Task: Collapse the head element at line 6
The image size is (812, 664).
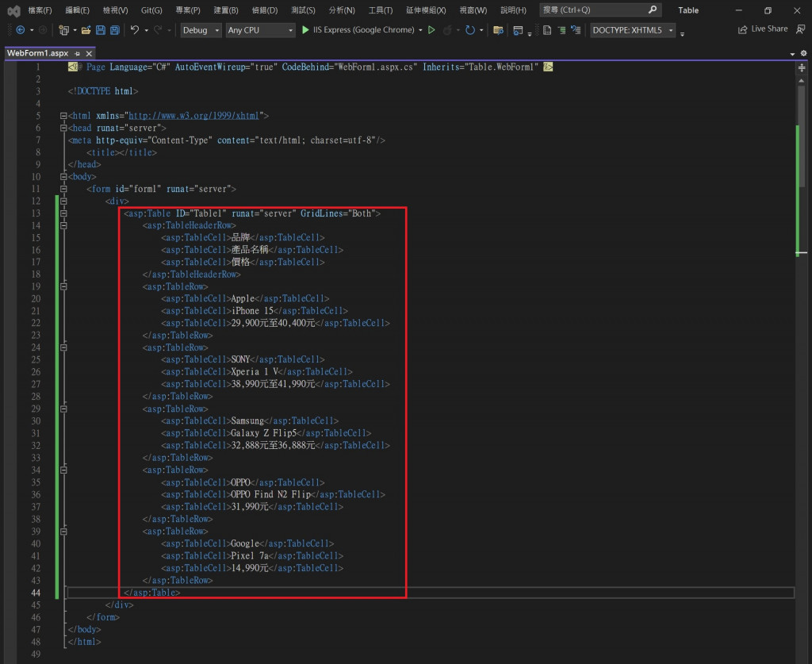Action: 63,128
